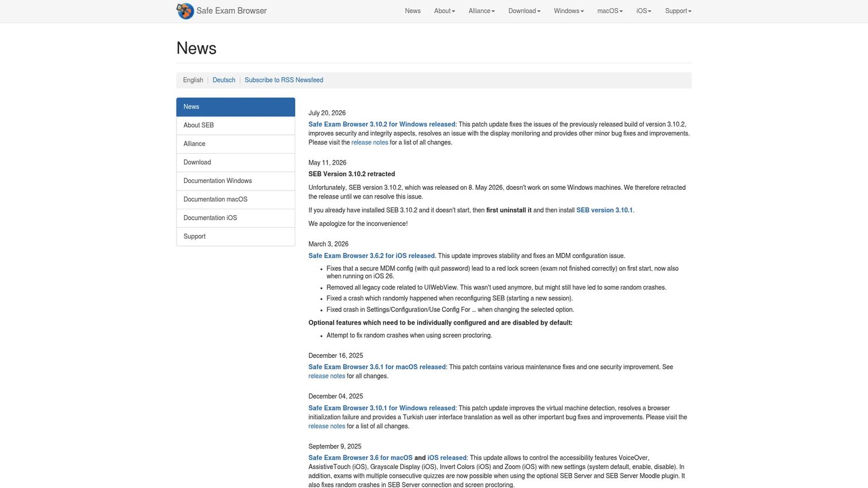Open Safe Exam Browser 3.10.1 for Windows link
Image resolution: width=868 pixels, height=488 pixels.
382,409
